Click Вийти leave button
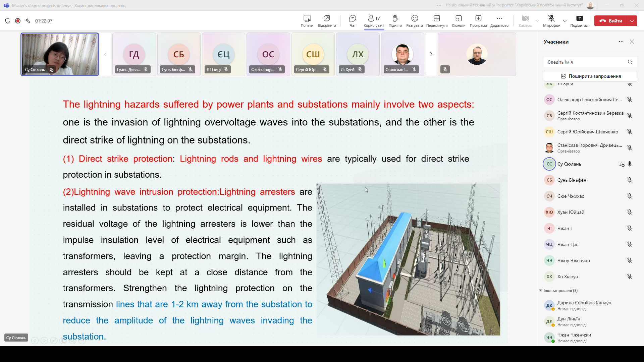 click(611, 21)
